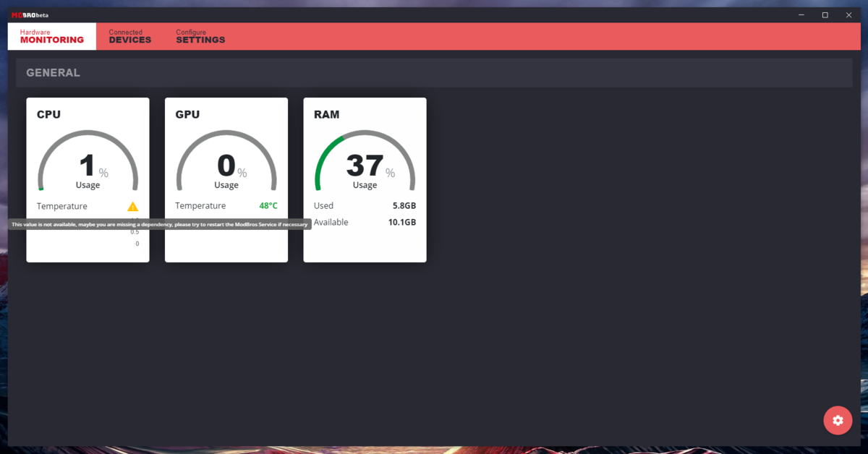The height and width of the screenshot is (454, 868).
Task: Click the CPU Temperature label
Action: tap(62, 206)
